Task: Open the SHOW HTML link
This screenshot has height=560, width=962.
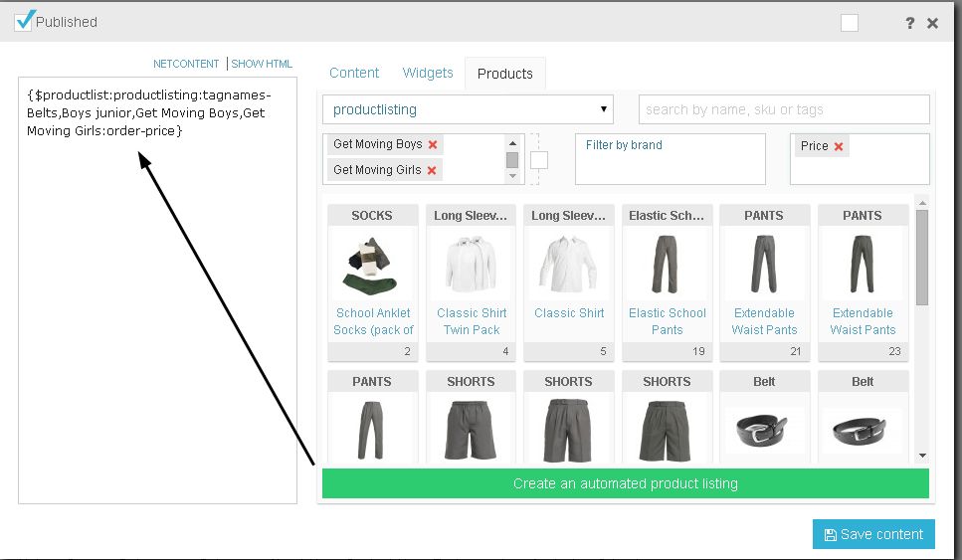Action: 262,64
